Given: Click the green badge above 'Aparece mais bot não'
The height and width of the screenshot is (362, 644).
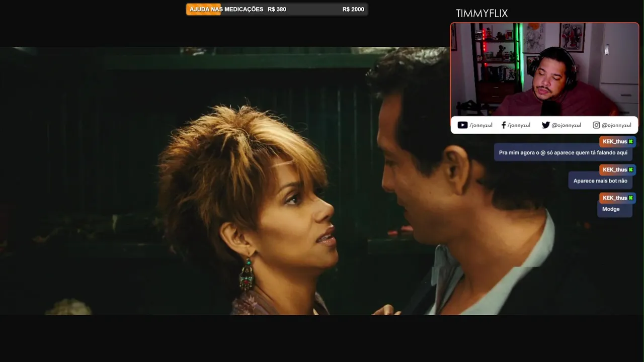Looking at the screenshot, I should (631, 170).
